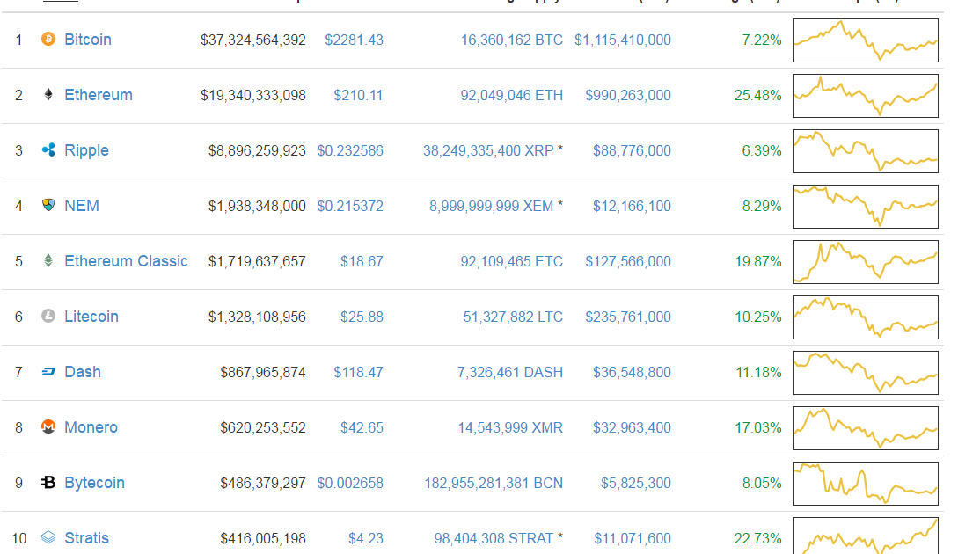
Task: Click Ripple volume $88,776,000
Action: tap(632, 151)
